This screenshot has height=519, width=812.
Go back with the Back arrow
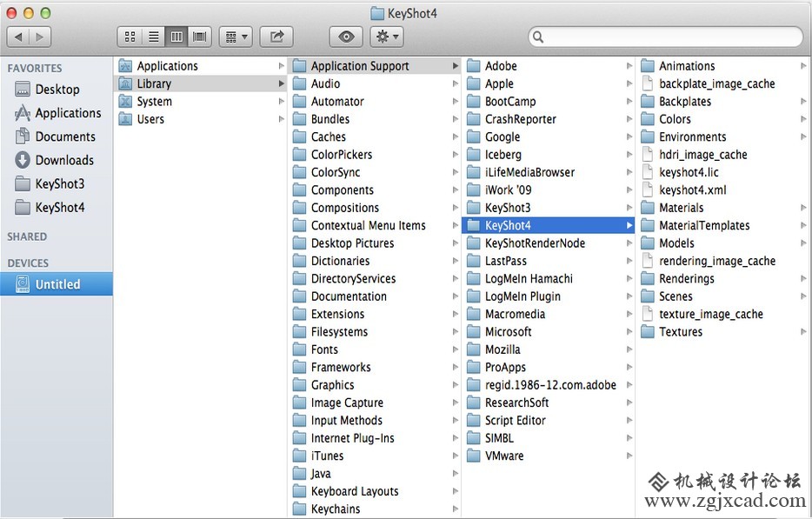[x=18, y=37]
